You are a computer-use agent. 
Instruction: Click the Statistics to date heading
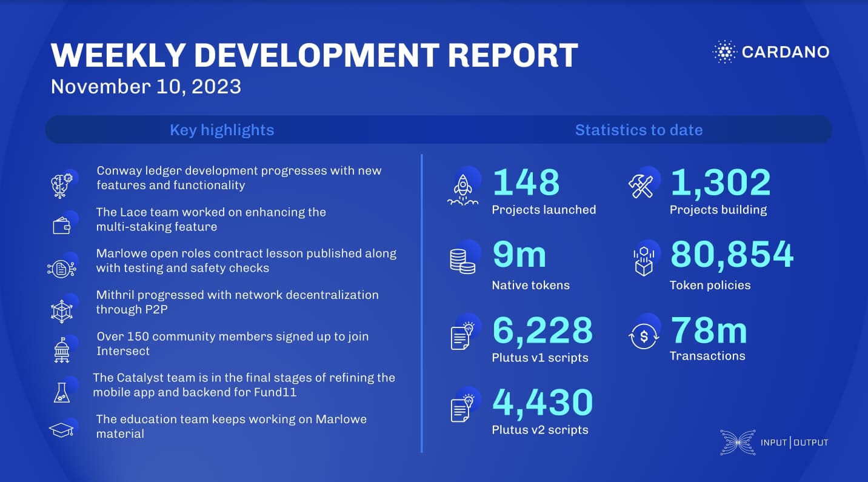tap(639, 130)
